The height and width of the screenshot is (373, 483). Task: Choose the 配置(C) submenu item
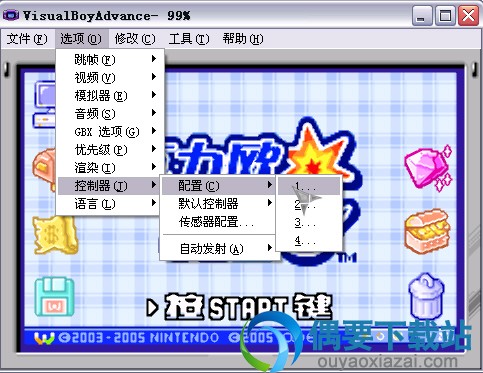point(219,186)
